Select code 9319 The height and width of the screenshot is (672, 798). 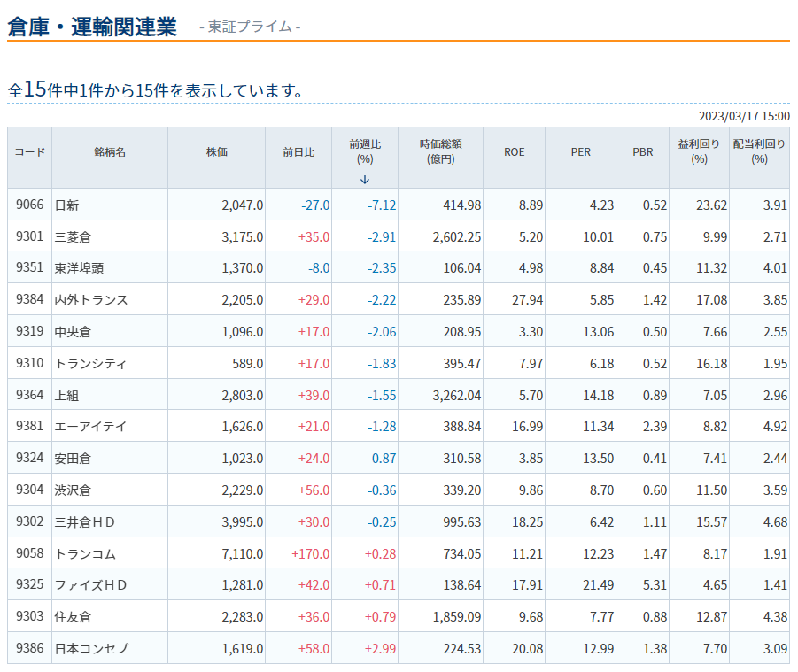[29, 331]
